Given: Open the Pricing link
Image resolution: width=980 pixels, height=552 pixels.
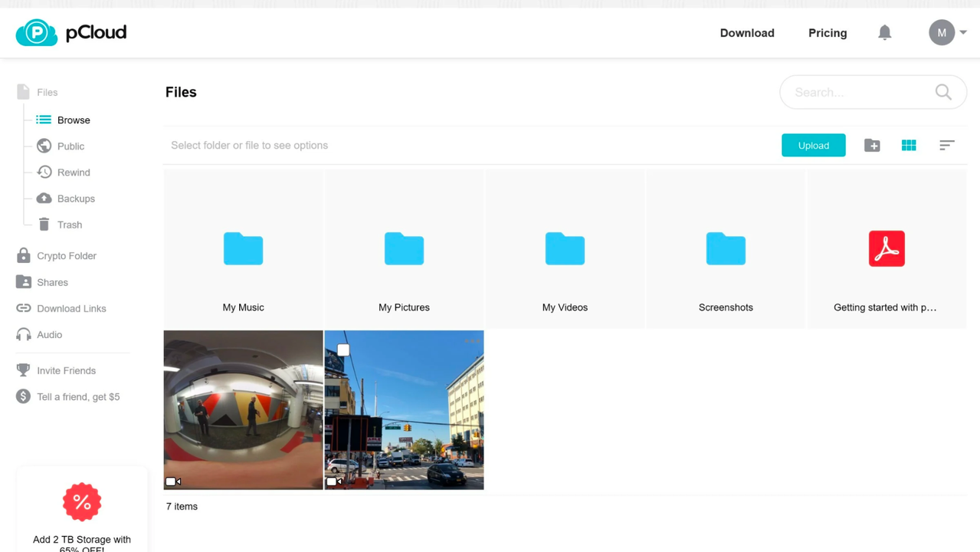Looking at the screenshot, I should 827,33.
